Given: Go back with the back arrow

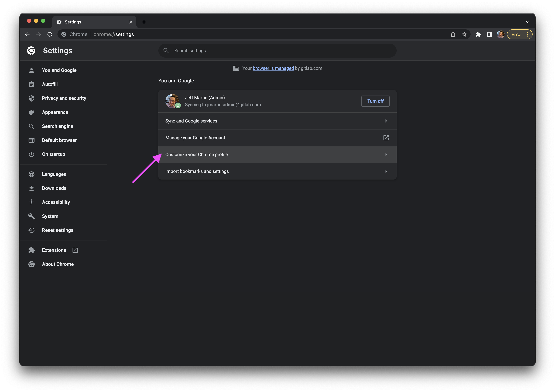Looking at the screenshot, I should click(27, 34).
